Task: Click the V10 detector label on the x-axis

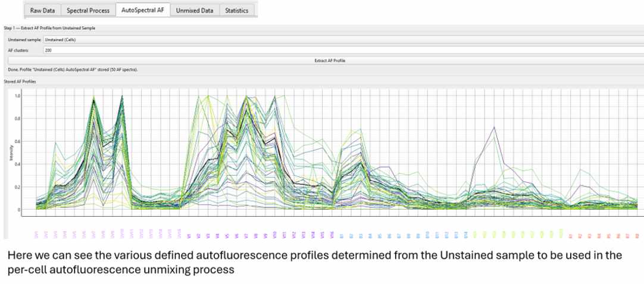Action: tap(274, 236)
